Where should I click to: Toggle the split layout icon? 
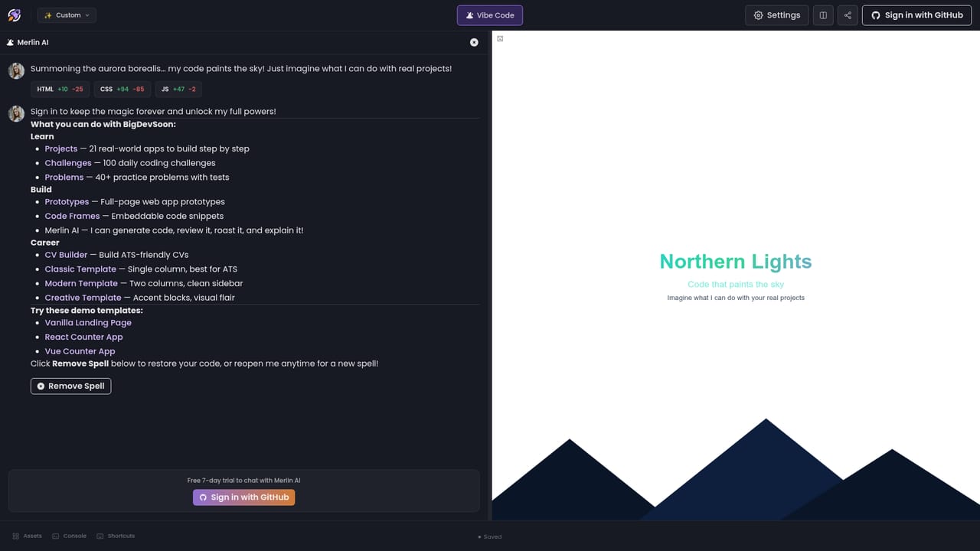tap(823, 15)
